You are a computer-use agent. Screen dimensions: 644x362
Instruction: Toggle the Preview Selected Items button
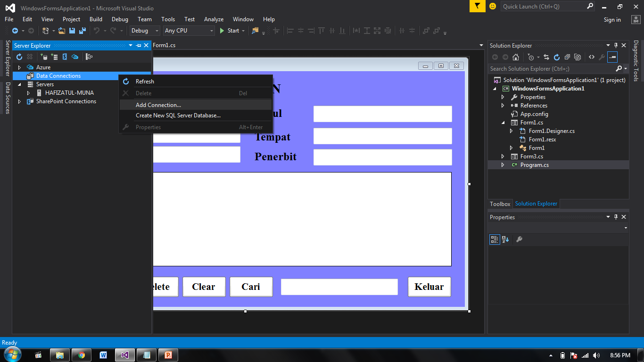612,57
